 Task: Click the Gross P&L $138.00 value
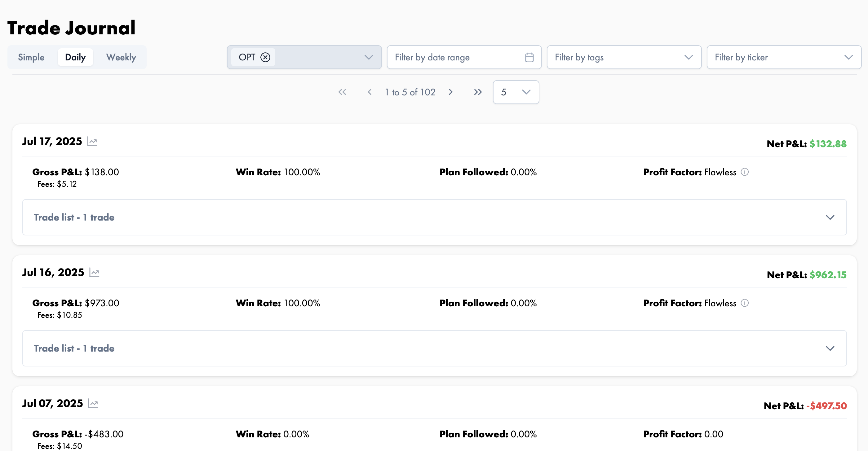pyautogui.click(x=102, y=172)
